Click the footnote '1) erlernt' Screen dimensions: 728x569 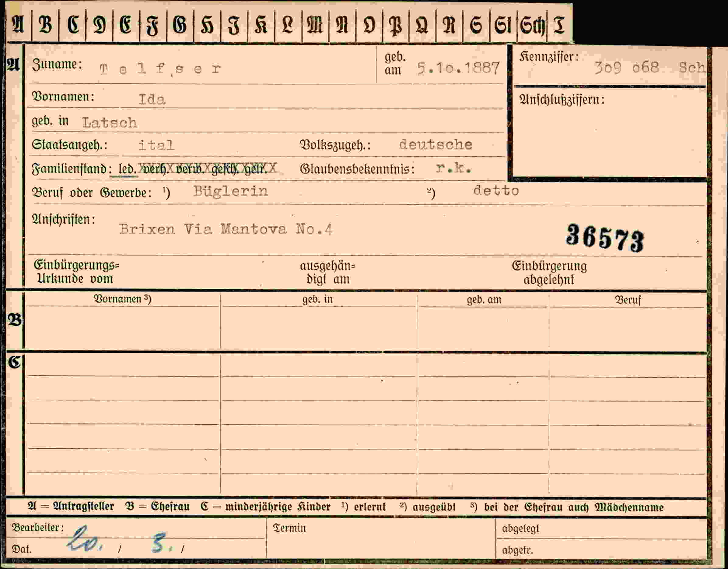click(x=363, y=507)
